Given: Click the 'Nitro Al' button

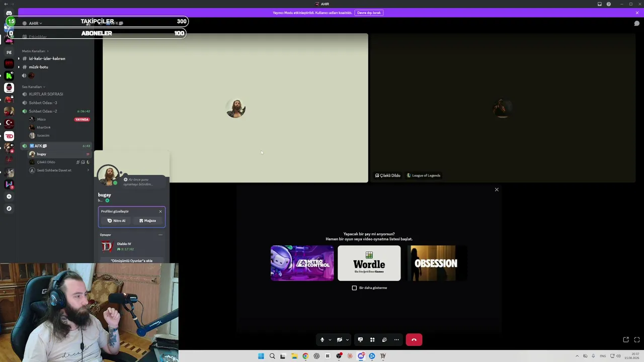Looking at the screenshot, I should pyautogui.click(x=116, y=221).
